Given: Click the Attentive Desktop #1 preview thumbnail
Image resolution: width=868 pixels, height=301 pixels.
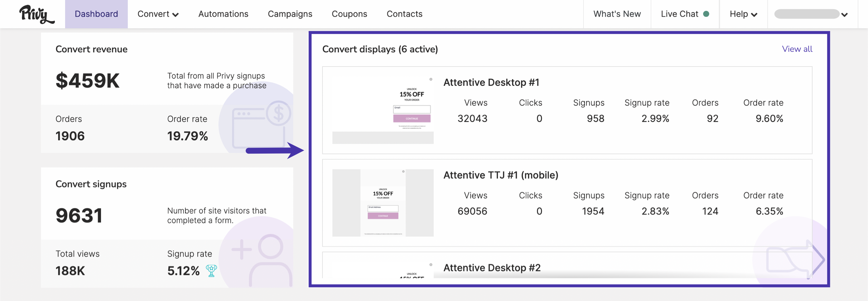Looking at the screenshot, I should [383, 110].
